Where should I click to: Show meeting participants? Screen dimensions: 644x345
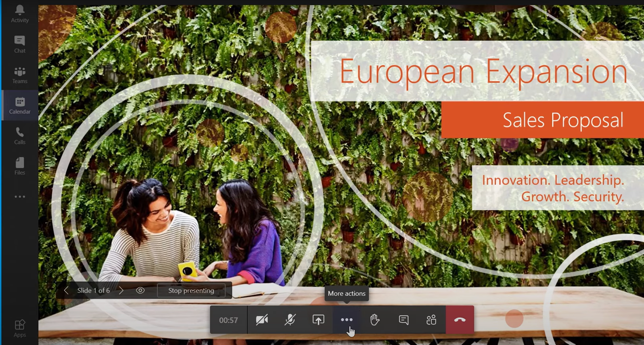click(x=431, y=320)
